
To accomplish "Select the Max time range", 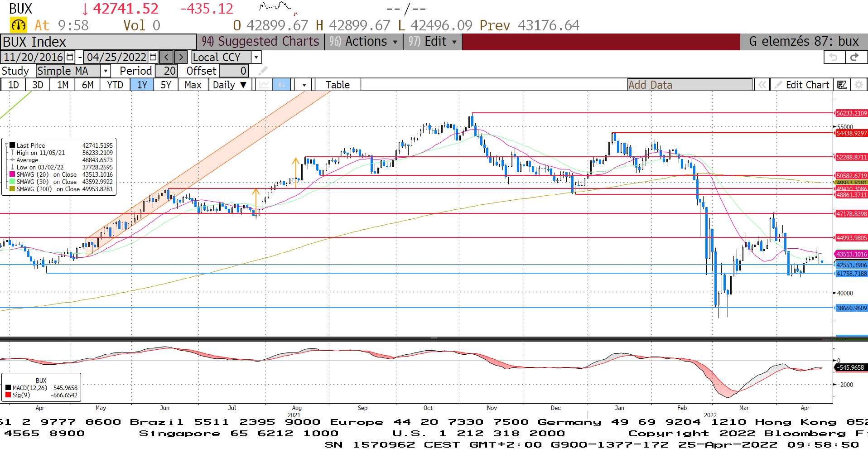I will 193,85.
